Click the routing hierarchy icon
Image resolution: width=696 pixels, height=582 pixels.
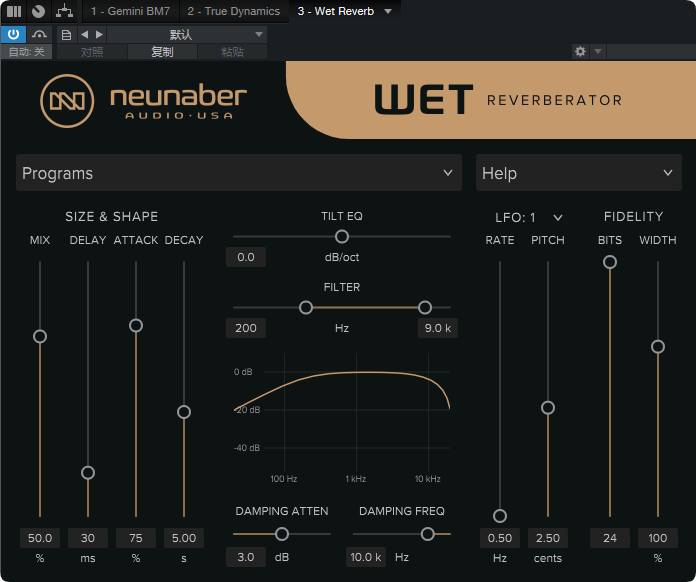tap(64, 11)
